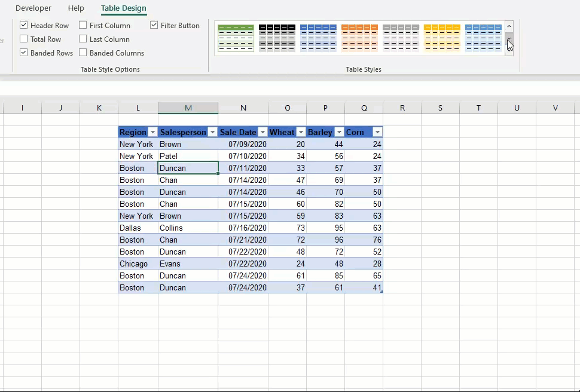Switch to the Developer tab
580x392 pixels.
[33, 8]
